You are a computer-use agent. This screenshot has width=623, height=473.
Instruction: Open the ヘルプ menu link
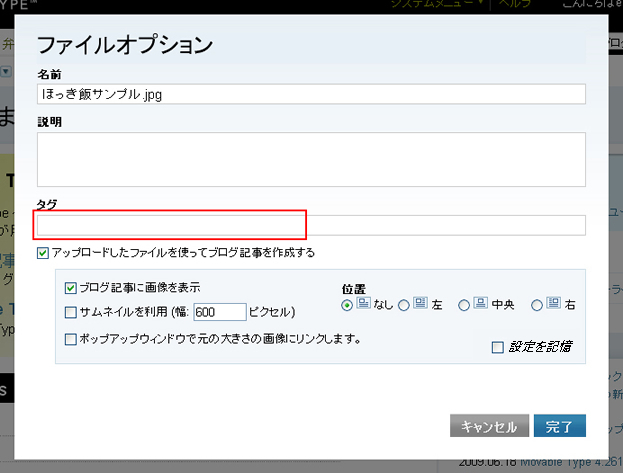pos(515,5)
